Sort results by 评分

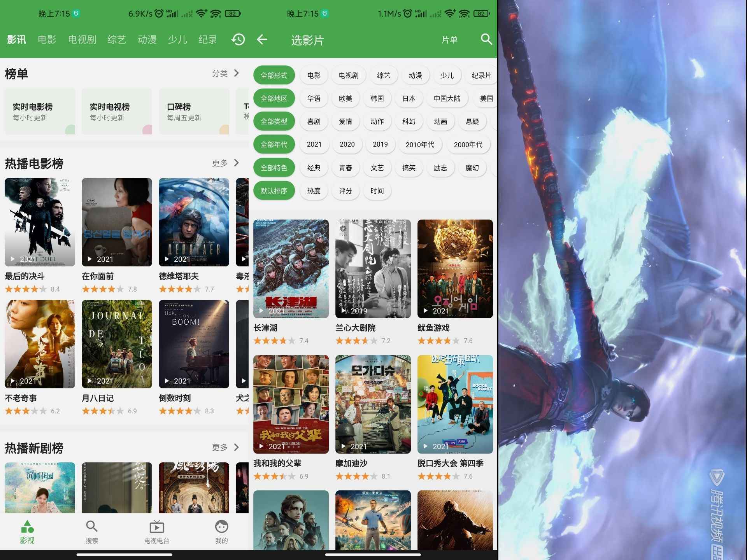pos(345,191)
